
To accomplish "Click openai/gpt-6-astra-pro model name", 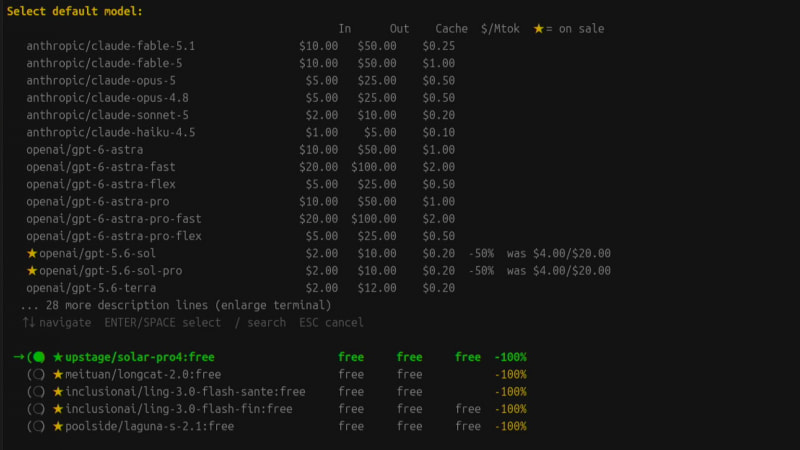I will 98,202.
